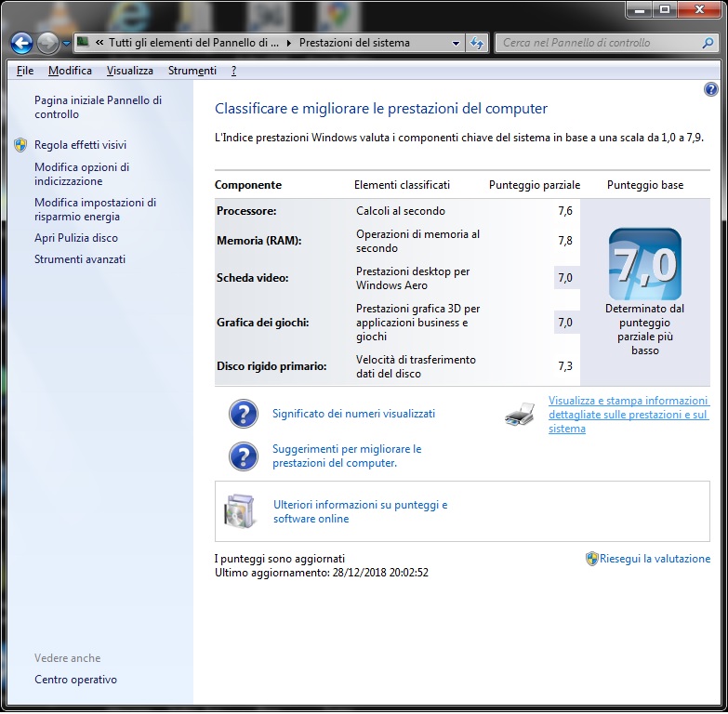Click the Disco rigido primario score 7,3
The height and width of the screenshot is (714, 728).
coord(565,365)
